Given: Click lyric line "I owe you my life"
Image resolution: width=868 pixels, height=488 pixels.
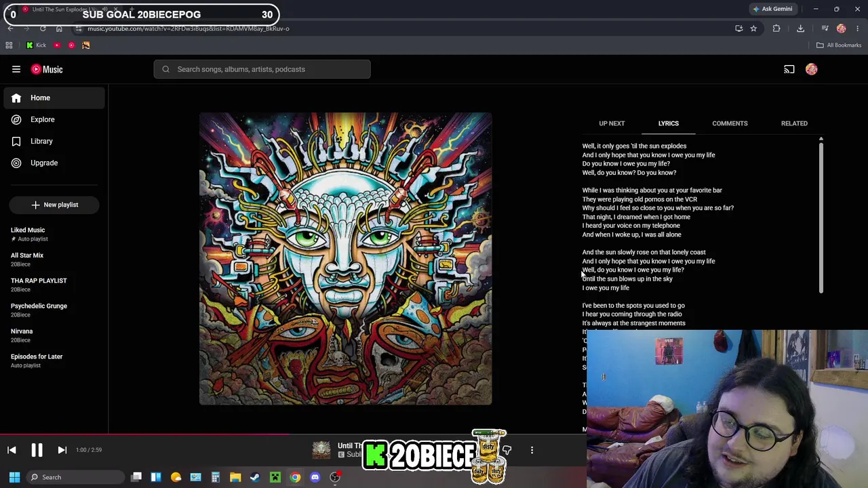Looking at the screenshot, I should (x=606, y=288).
